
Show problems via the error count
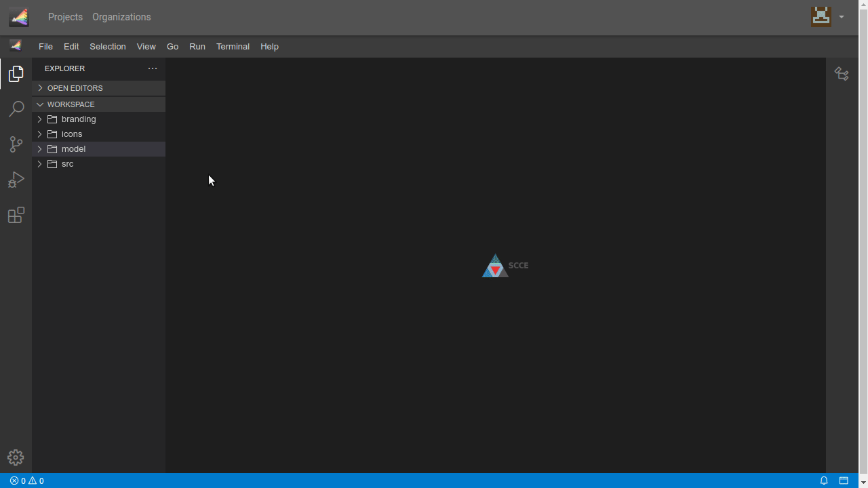coord(18,481)
